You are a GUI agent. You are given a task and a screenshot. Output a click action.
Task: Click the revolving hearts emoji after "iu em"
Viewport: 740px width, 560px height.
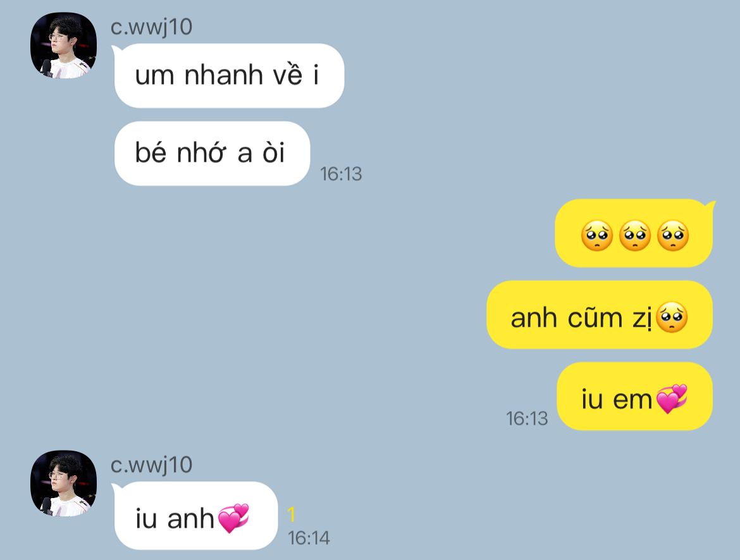(672, 399)
